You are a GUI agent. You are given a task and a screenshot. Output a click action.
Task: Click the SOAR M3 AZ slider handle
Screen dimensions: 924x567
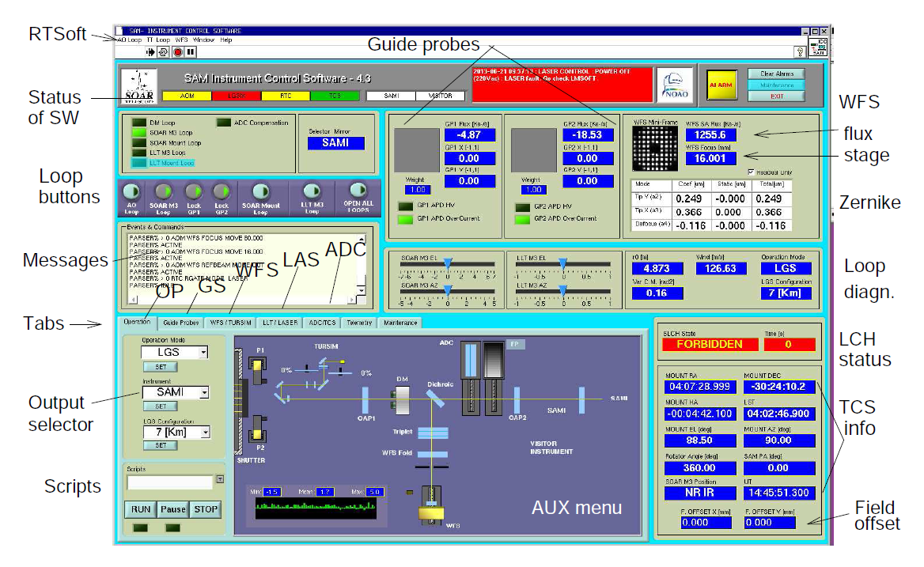pos(448,290)
